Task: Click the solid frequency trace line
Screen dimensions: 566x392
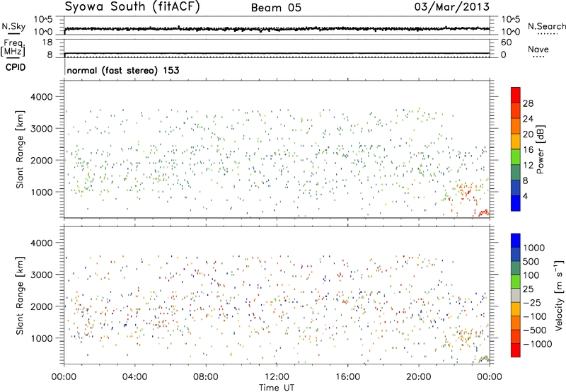Action: point(277,53)
